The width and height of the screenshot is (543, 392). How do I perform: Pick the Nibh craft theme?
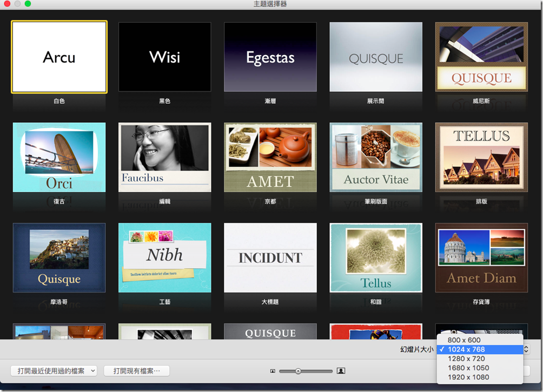(165, 258)
